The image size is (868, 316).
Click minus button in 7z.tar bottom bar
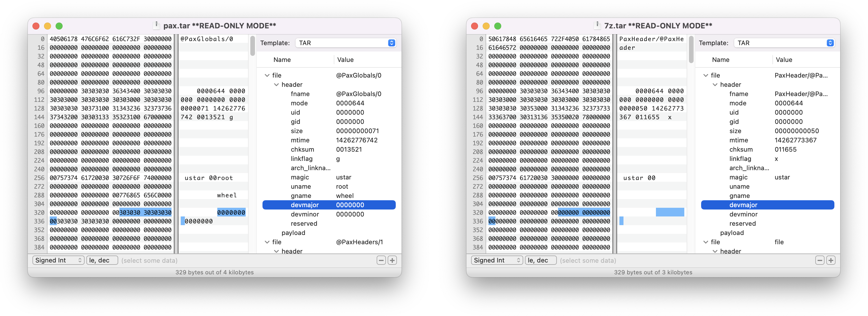coord(820,260)
